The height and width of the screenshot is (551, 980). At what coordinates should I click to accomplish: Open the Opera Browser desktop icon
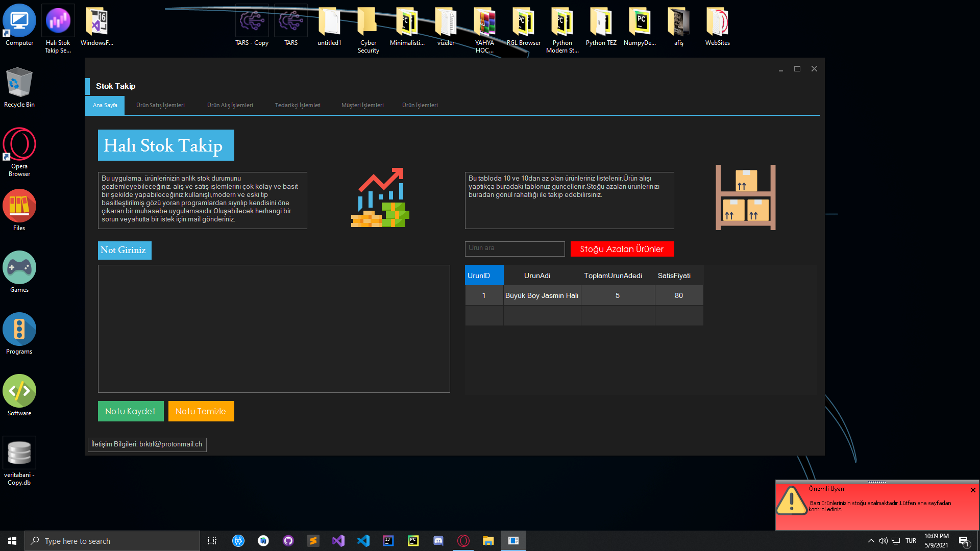19,145
